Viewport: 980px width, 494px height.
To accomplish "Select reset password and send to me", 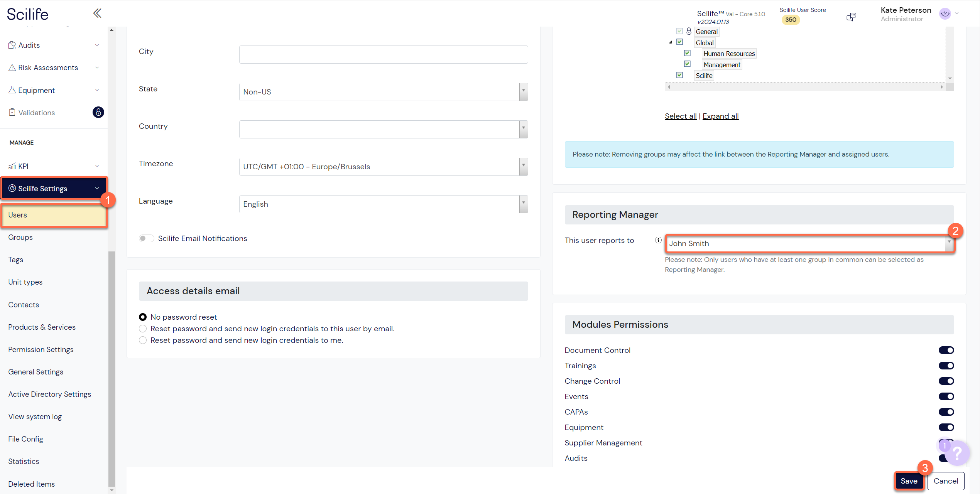I will click(143, 340).
